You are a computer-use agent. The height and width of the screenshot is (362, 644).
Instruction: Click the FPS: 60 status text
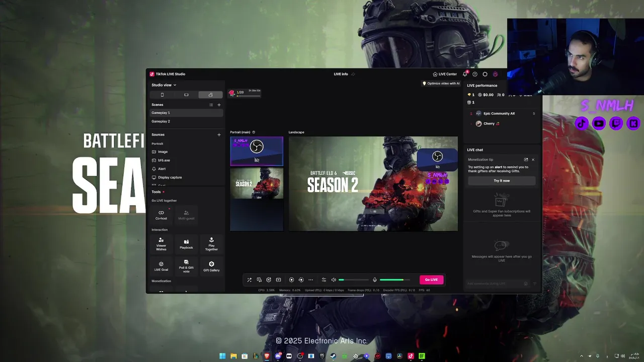(x=425, y=290)
